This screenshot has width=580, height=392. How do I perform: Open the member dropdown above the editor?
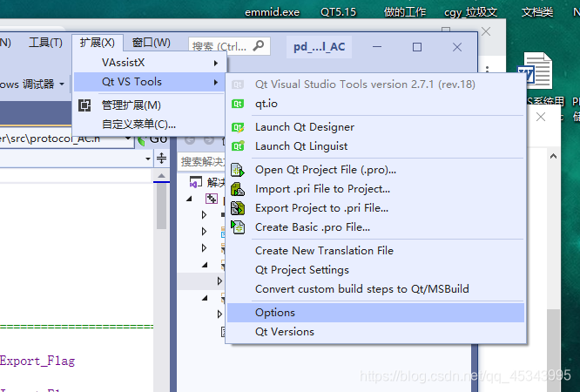(x=147, y=159)
